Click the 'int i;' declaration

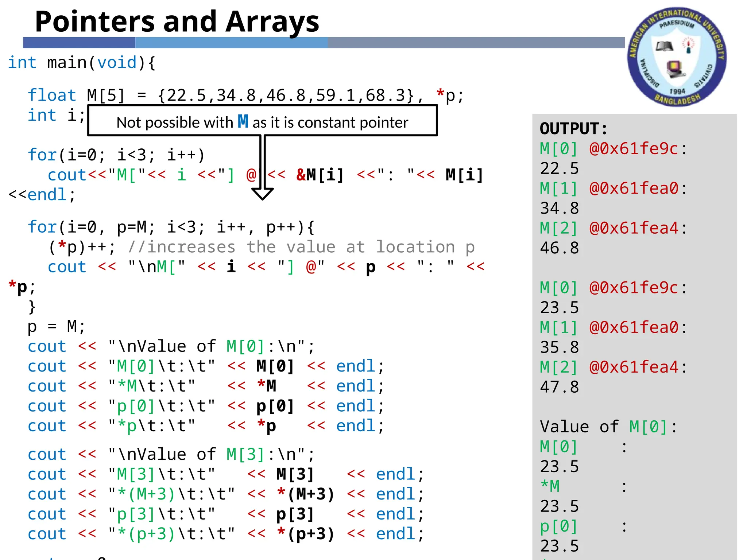tap(57, 116)
